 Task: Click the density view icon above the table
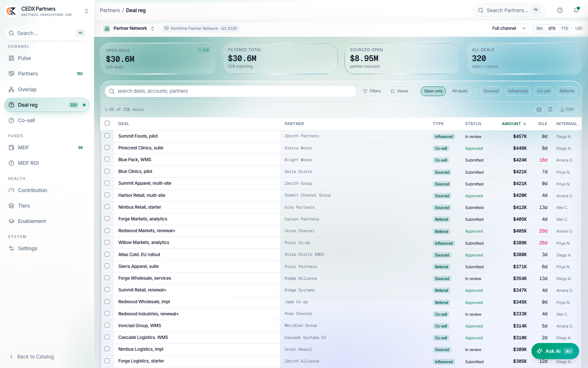point(539,109)
